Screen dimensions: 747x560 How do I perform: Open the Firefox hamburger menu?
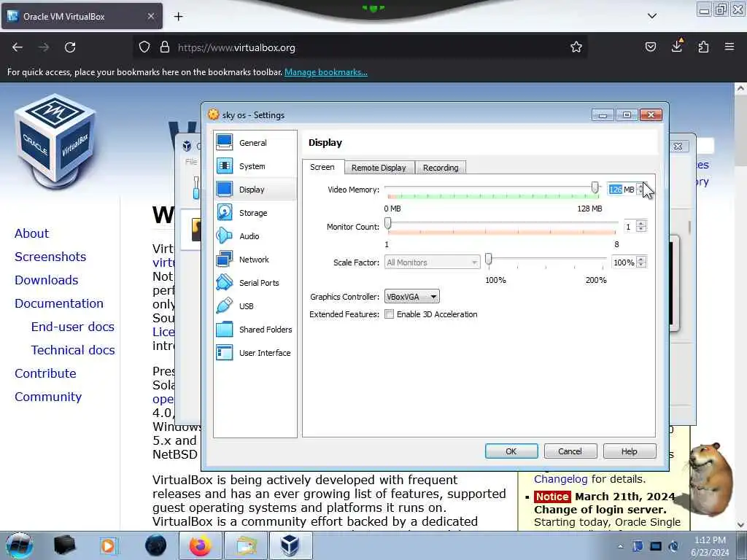729,47
